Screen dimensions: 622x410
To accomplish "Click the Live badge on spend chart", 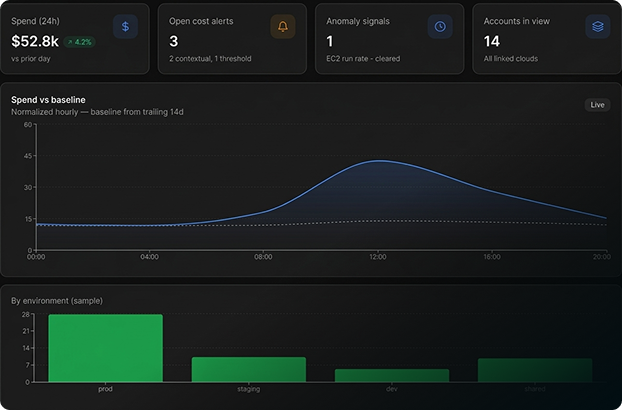I will click(x=597, y=105).
